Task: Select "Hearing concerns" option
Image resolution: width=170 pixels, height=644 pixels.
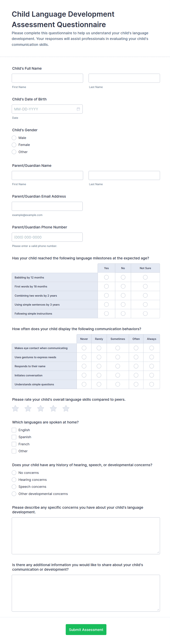Action: 14,480
